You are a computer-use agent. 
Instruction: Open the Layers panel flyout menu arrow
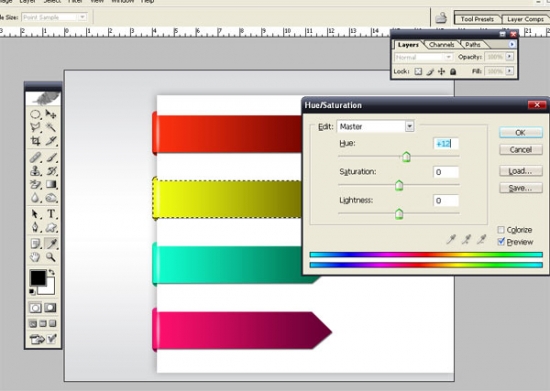512,44
